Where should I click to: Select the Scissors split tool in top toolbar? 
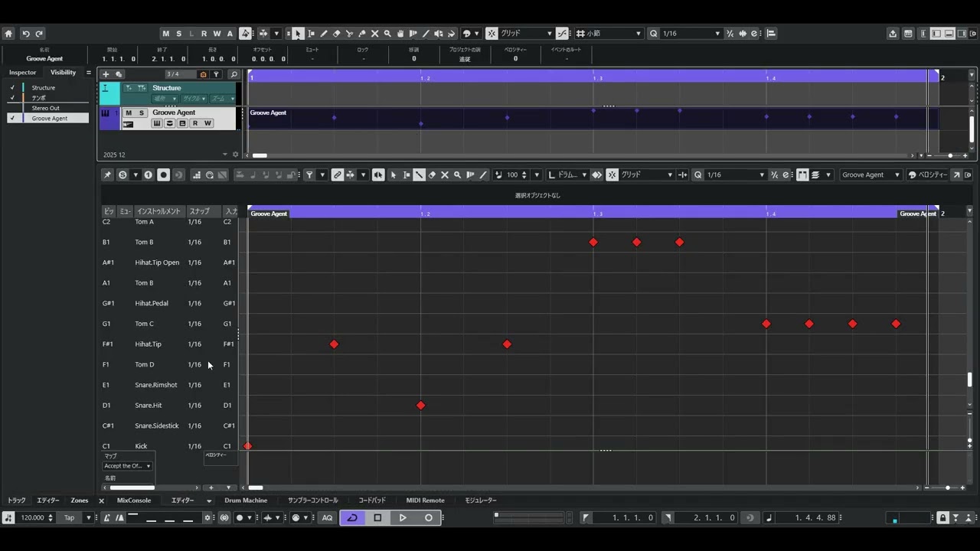pos(349,34)
